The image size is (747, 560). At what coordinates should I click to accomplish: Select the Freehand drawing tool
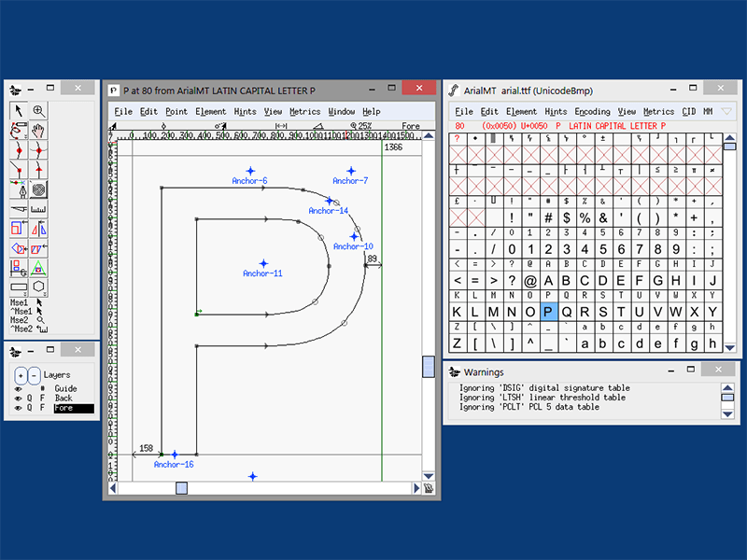(x=17, y=130)
